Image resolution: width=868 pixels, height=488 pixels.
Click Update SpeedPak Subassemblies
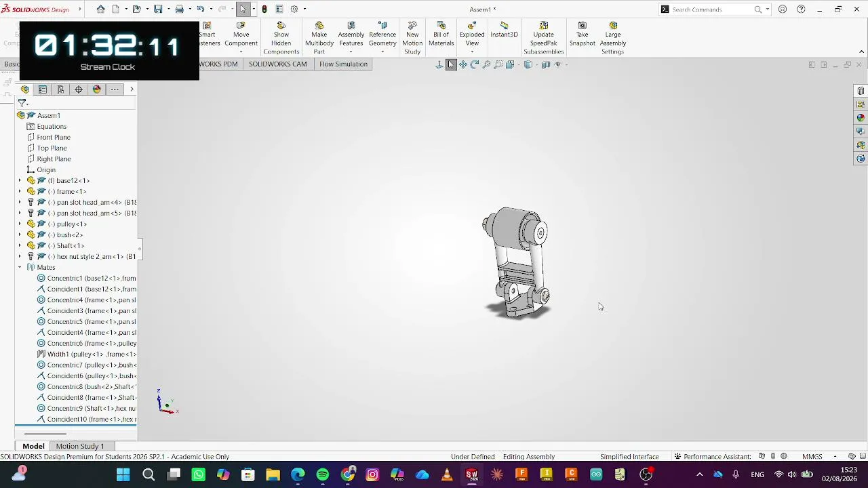coord(543,38)
